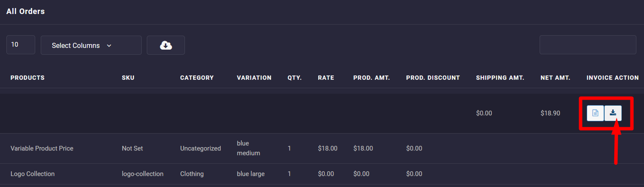Sort by SHIPPING AMT. column header
Screen dimensions: 644x187
tap(500, 78)
